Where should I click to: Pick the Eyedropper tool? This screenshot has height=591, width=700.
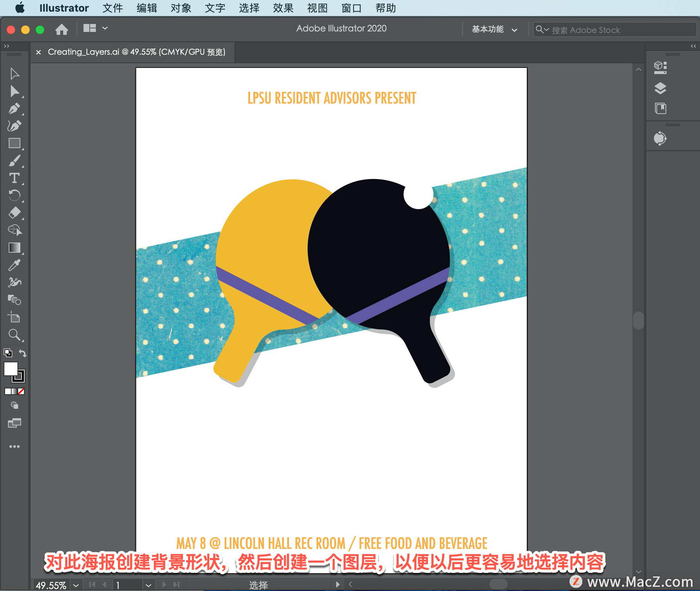pos(15,265)
